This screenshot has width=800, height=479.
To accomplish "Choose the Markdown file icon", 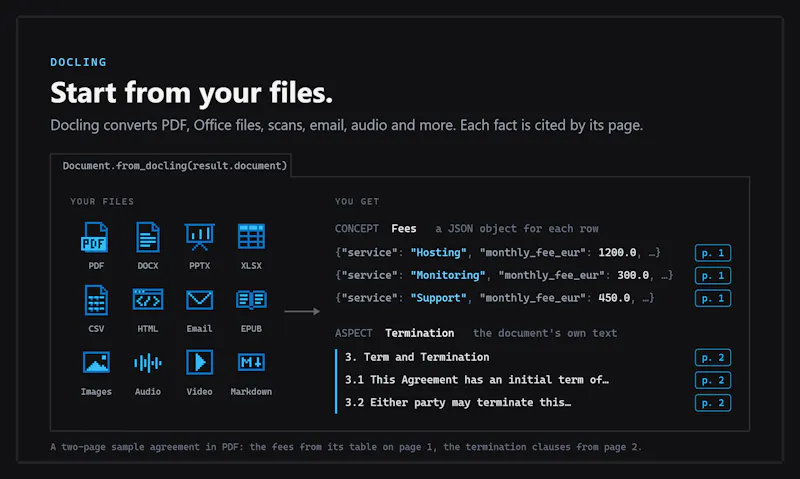I will click(251, 362).
